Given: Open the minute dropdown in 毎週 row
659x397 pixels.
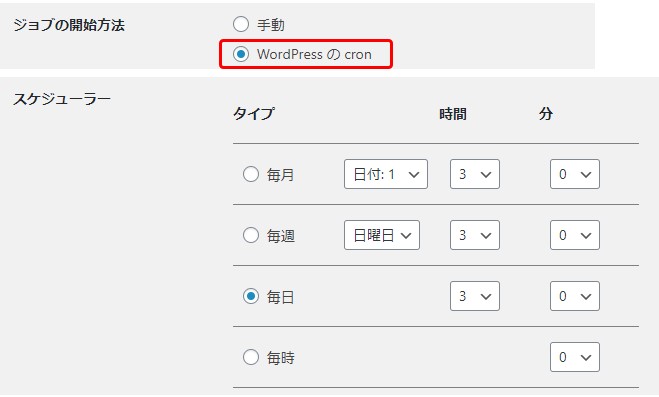Looking at the screenshot, I should pos(575,235).
